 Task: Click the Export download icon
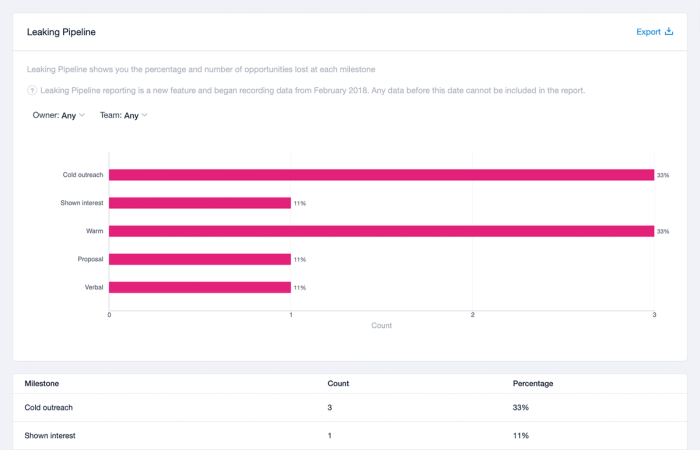coord(669,32)
